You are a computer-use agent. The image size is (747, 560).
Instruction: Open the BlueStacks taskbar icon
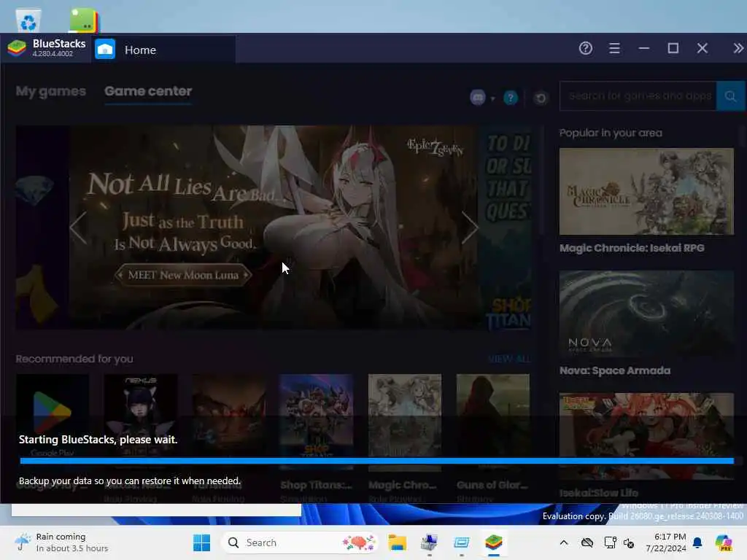coord(494,542)
